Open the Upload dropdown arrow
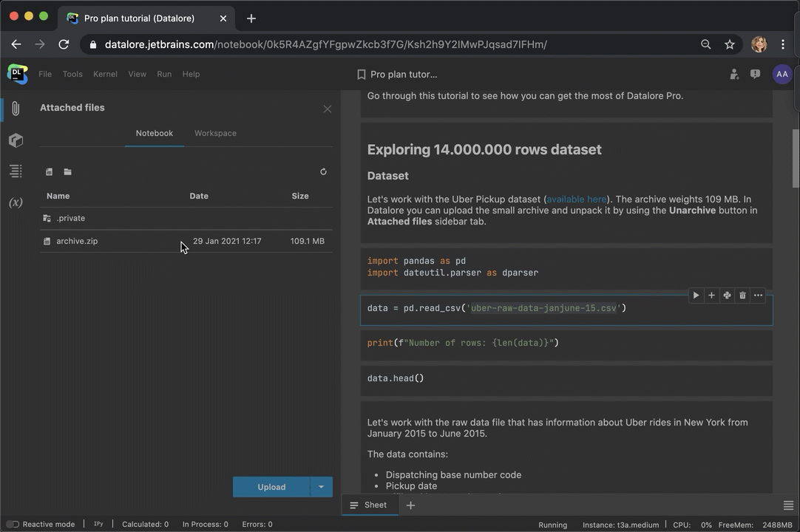 point(321,487)
